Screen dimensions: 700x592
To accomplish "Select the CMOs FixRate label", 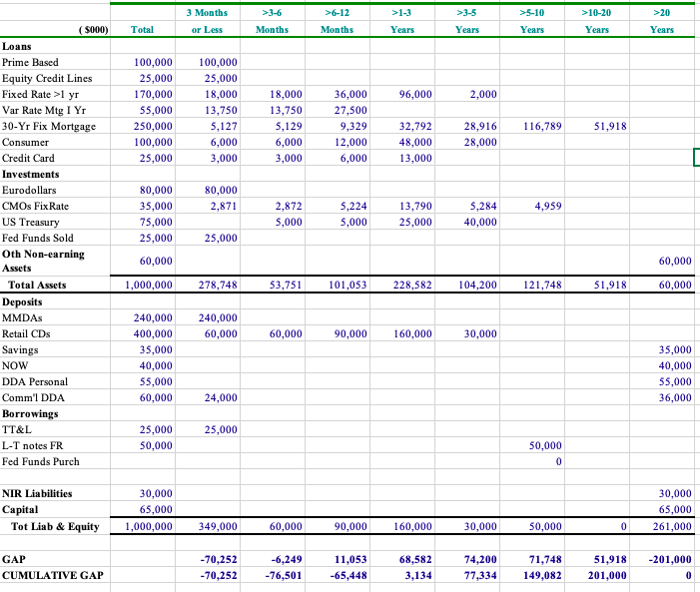I will [x=35, y=207].
